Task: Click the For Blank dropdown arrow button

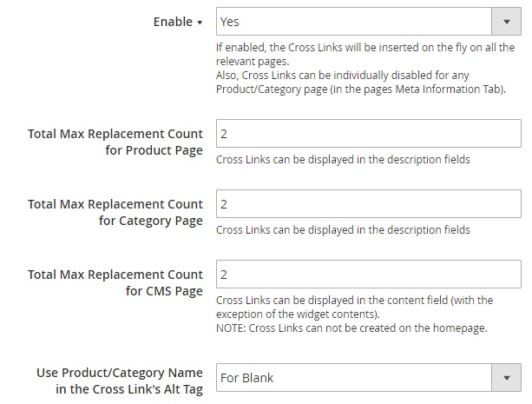Action: tap(506, 378)
